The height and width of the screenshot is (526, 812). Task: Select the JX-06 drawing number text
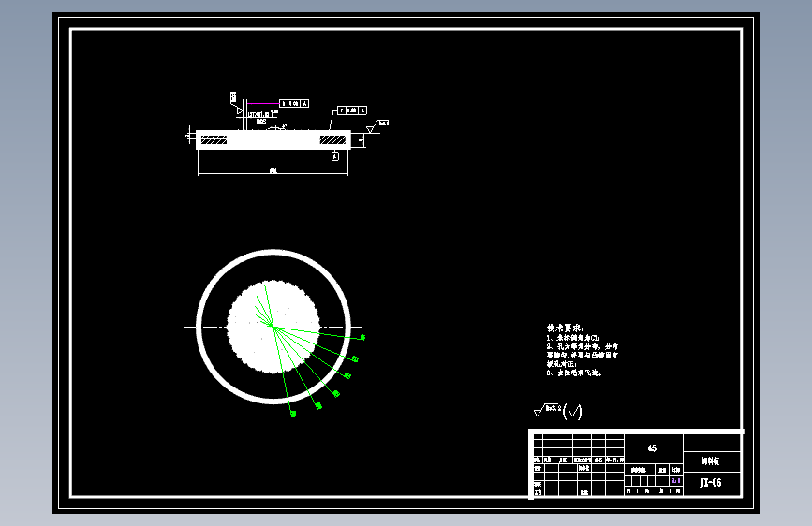[x=711, y=483]
